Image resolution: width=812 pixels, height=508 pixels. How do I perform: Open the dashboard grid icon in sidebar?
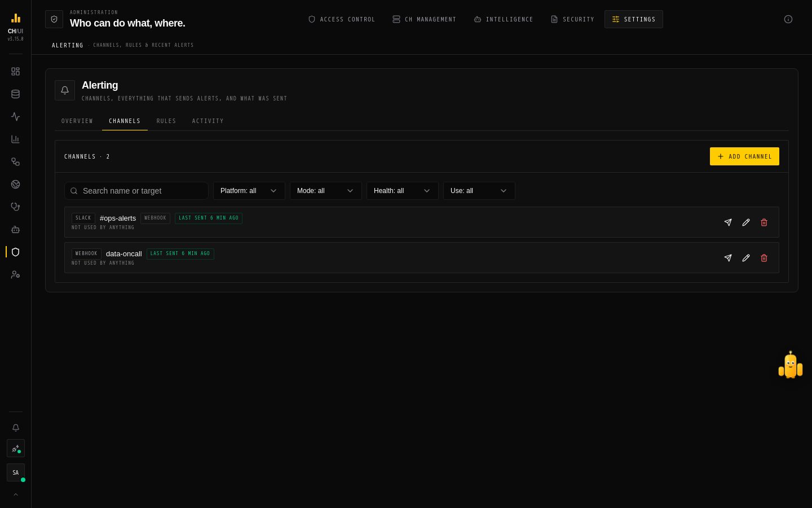16,72
